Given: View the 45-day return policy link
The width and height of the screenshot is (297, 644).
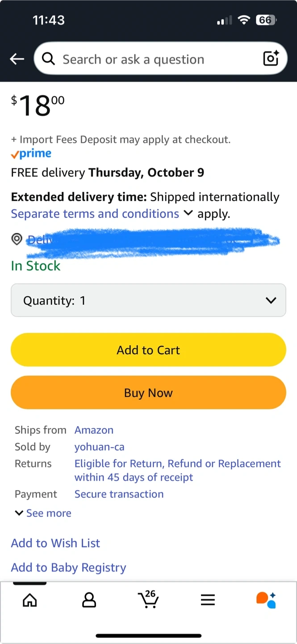Looking at the screenshot, I should (177, 470).
